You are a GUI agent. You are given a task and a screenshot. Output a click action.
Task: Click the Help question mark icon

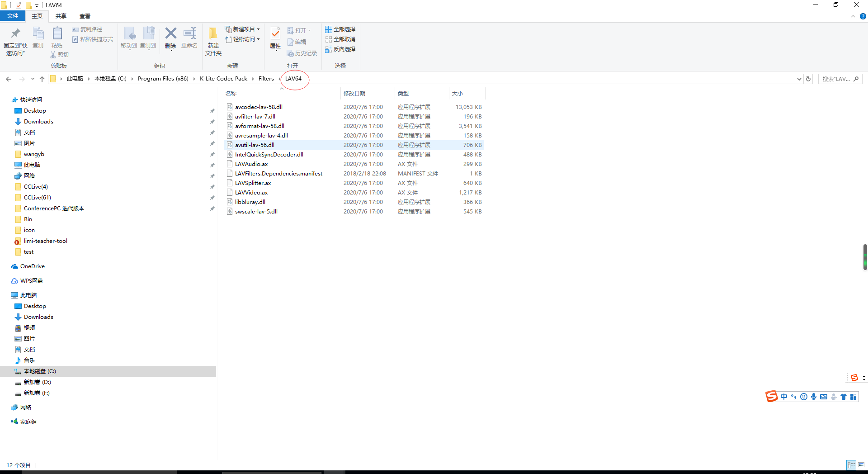pos(863,16)
